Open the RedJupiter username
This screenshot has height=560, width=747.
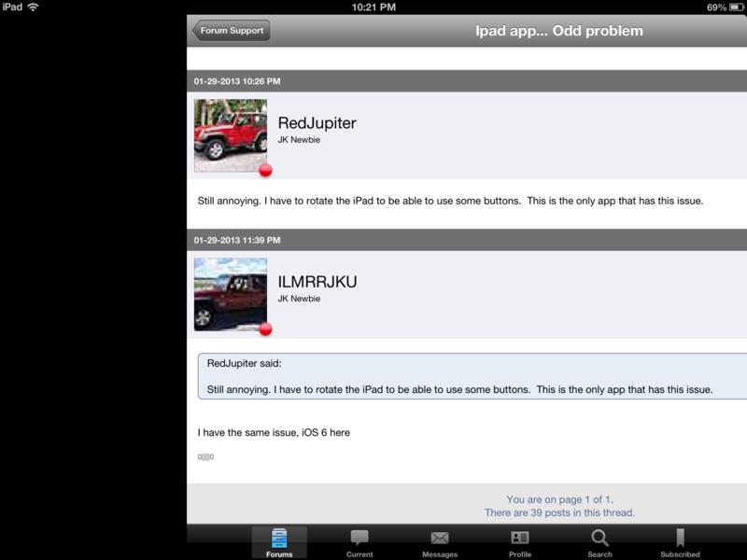(317, 123)
